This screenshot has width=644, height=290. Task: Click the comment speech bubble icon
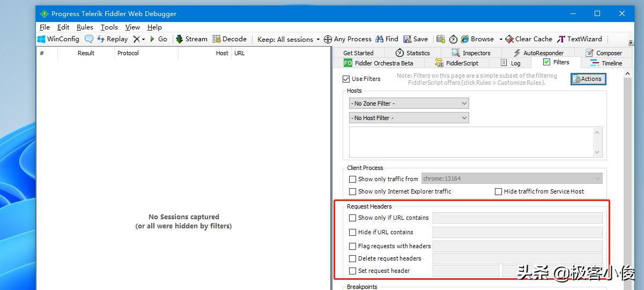(89, 39)
